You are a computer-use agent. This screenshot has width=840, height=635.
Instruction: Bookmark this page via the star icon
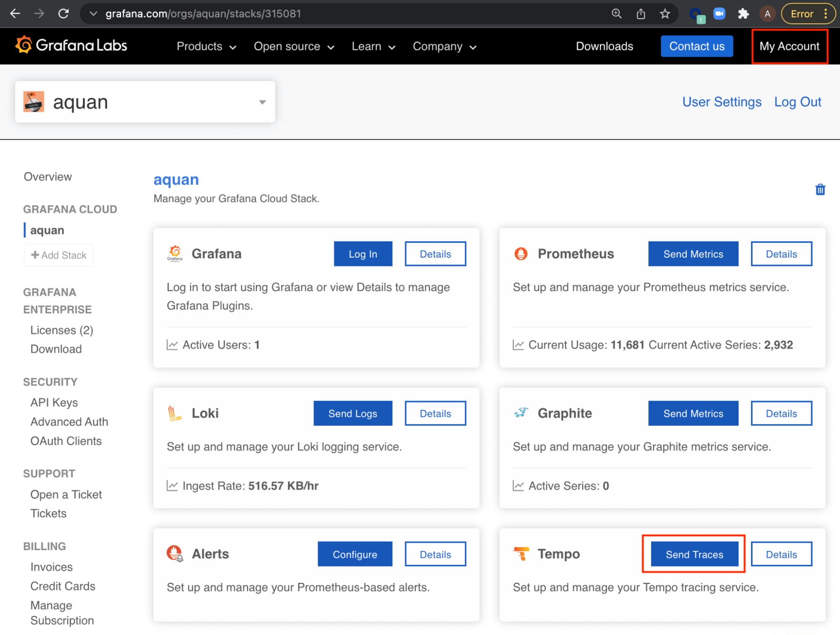coord(665,13)
